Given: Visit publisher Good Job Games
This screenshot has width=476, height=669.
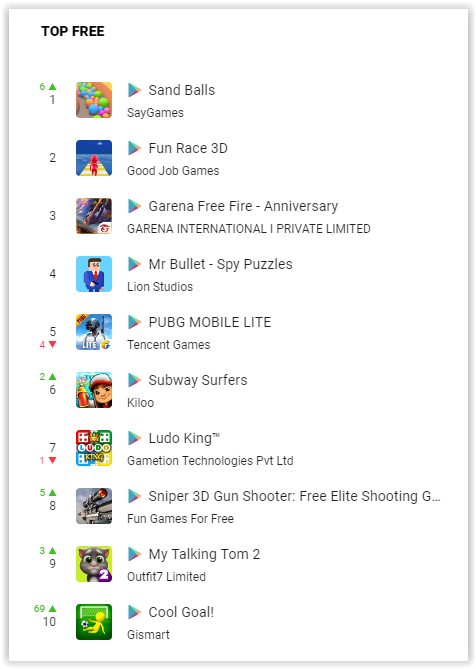Looking at the screenshot, I should tap(173, 171).
